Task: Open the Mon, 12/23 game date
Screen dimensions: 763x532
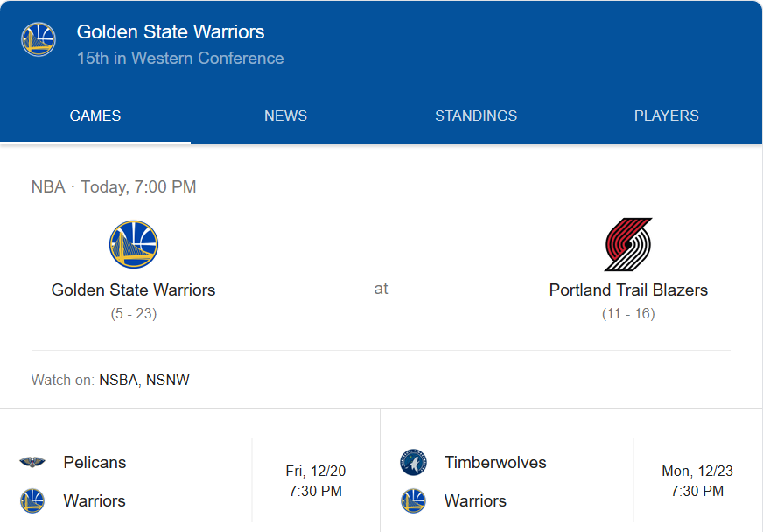Action: click(x=696, y=472)
